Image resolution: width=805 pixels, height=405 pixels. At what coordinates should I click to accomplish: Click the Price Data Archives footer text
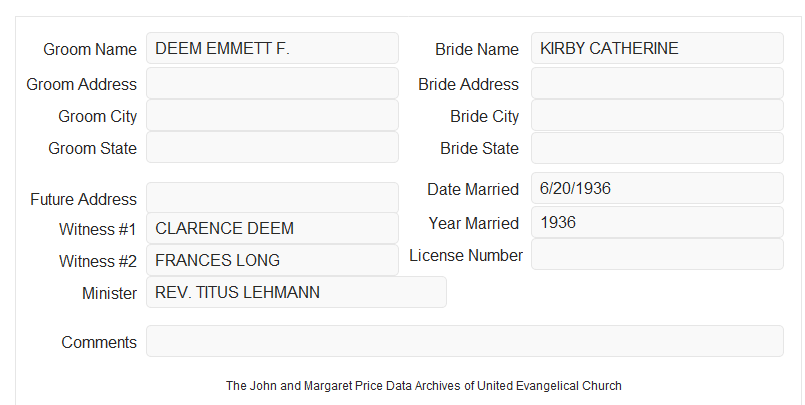coord(424,386)
